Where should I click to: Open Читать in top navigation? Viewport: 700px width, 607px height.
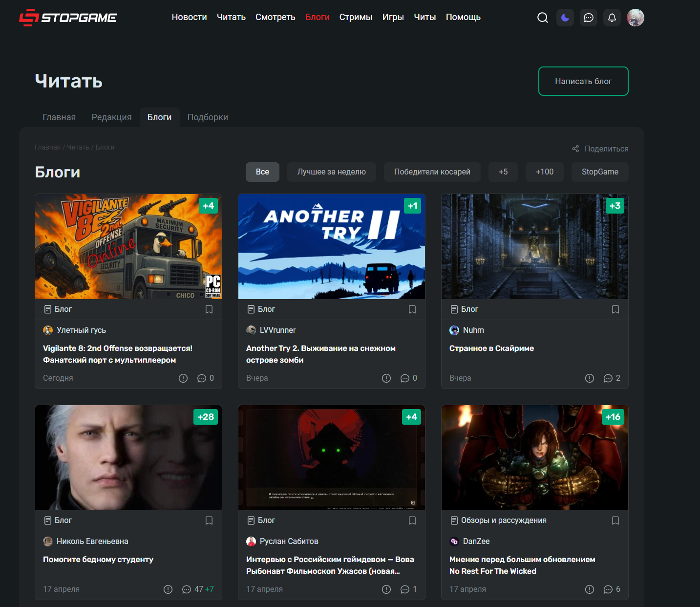pyautogui.click(x=231, y=17)
